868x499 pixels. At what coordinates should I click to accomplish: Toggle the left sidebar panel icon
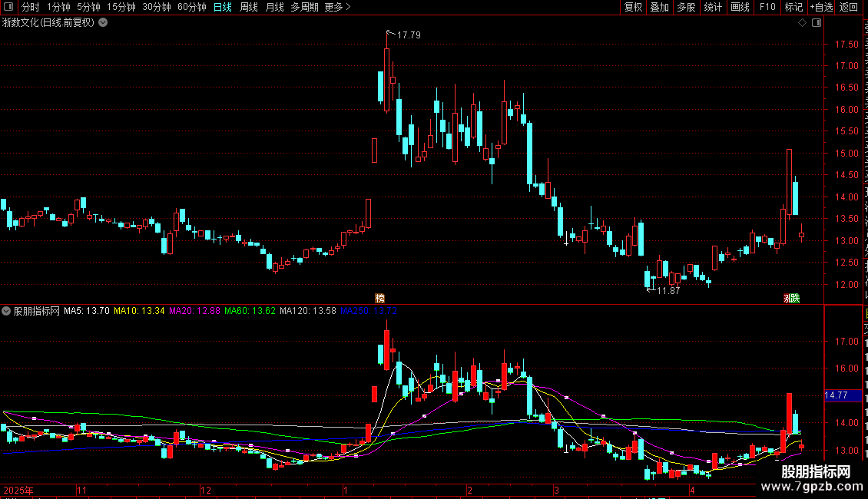pos(8,7)
